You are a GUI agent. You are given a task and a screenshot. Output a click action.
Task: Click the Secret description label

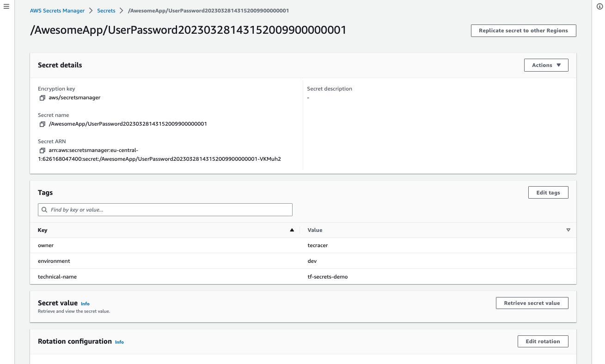(x=330, y=89)
